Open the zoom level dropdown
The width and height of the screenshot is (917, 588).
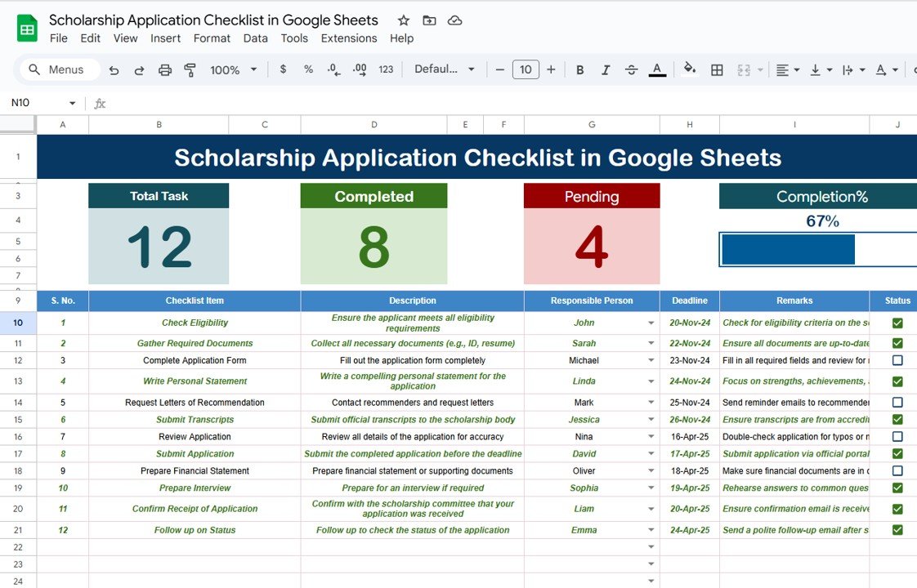(x=233, y=69)
